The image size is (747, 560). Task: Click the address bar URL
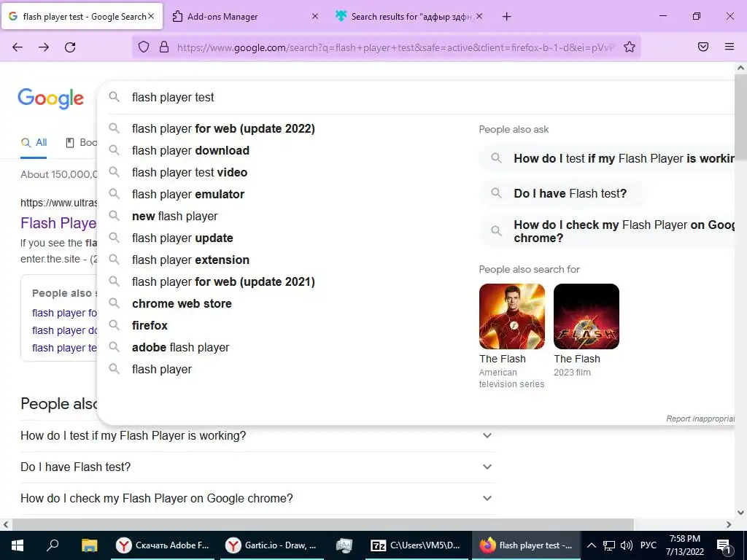395,47
